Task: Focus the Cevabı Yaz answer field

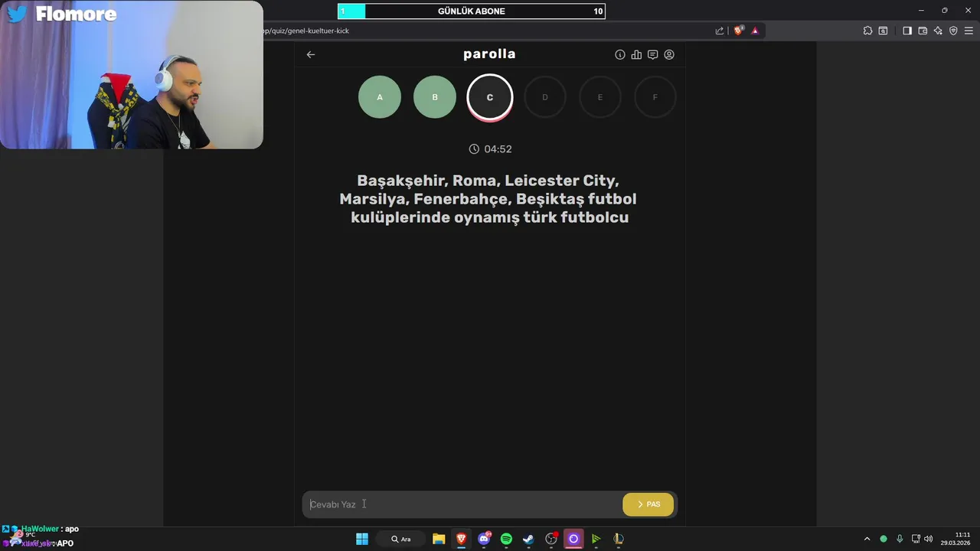Action: (462, 504)
